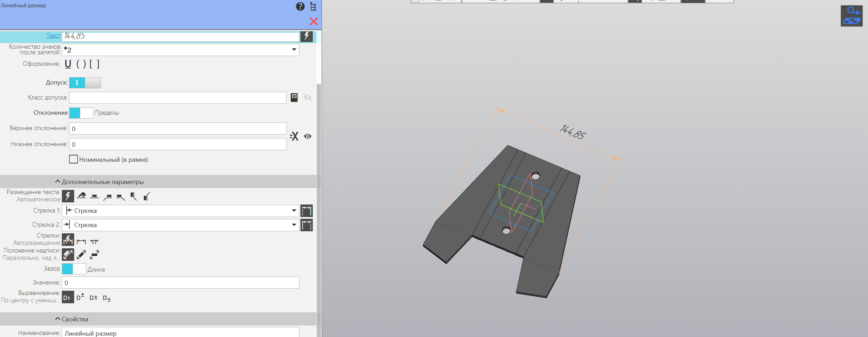The width and height of the screenshot is (868, 337).
Task: Underline the dimension text with U formatting
Action: point(68,64)
